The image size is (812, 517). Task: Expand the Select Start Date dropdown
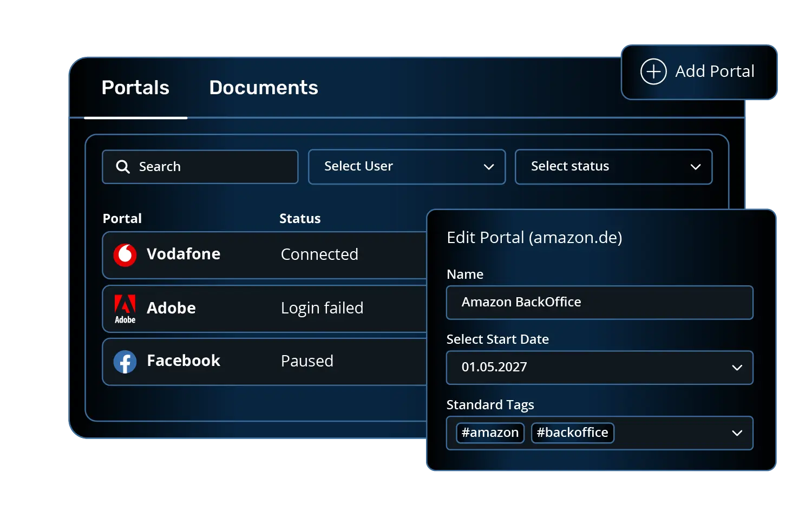tap(600, 368)
